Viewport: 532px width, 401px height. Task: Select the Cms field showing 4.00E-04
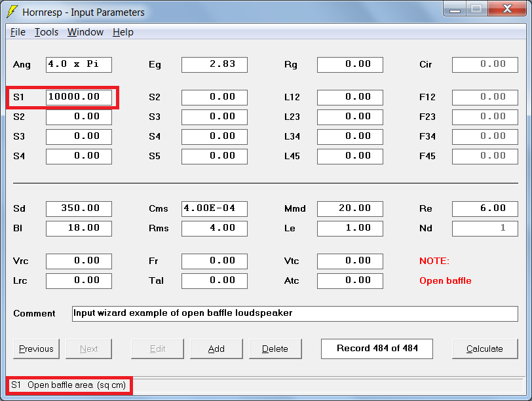[214, 208]
